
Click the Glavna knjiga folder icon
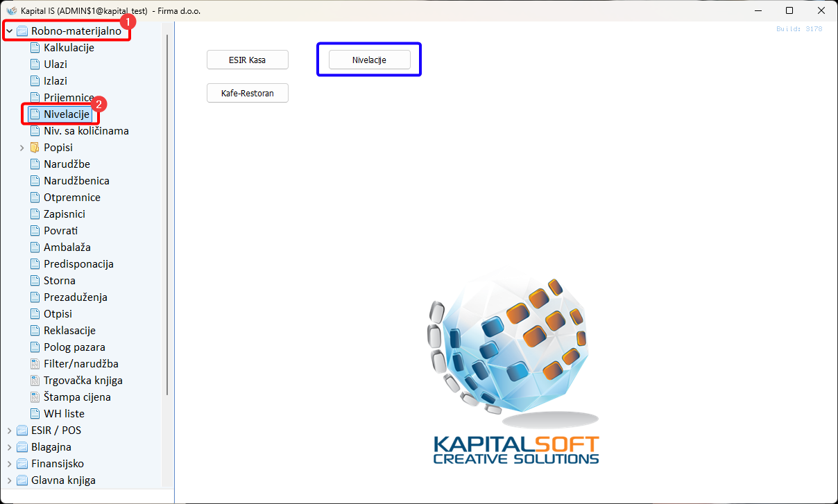click(23, 480)
